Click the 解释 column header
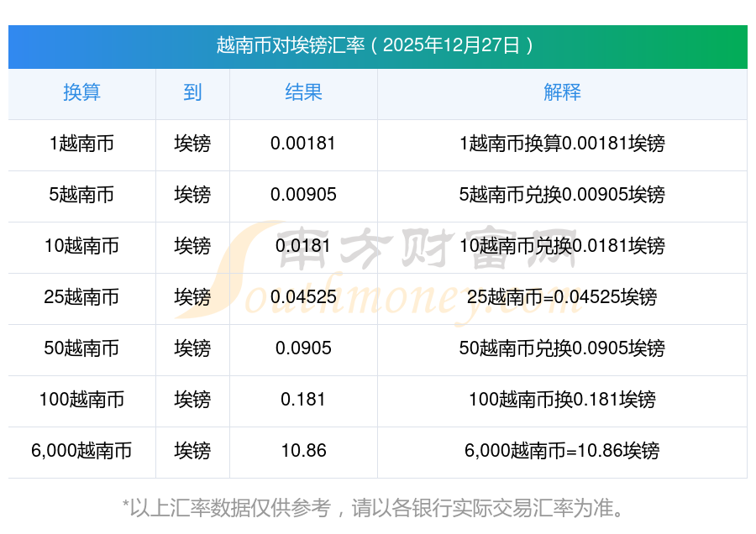This screenshot has height=534, width=756. [562, 92]
